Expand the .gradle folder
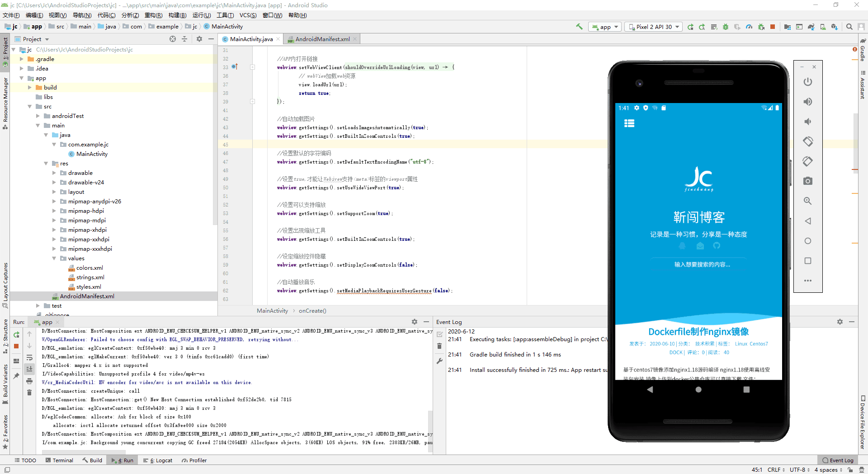 click(22, 59)
